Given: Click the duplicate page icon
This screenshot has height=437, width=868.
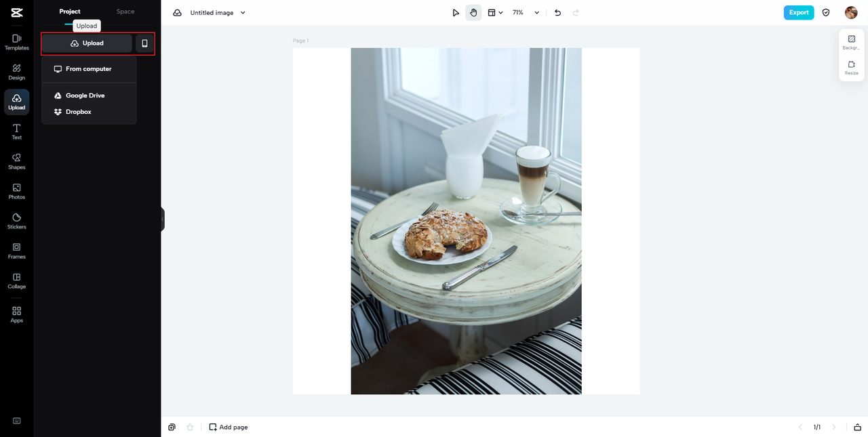Looking at the screenshot, I should (x=172, y=428).
